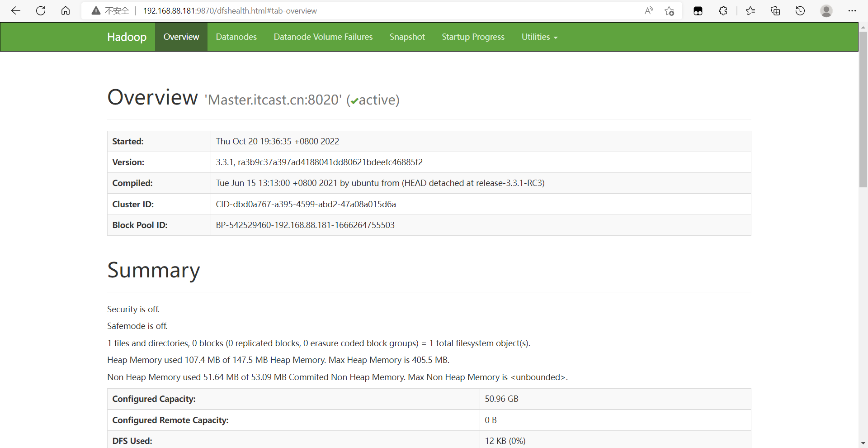Viewport: 868px width, 448px height.
Task: Open the Datanode Volume Failures tab
Action: 323,37
